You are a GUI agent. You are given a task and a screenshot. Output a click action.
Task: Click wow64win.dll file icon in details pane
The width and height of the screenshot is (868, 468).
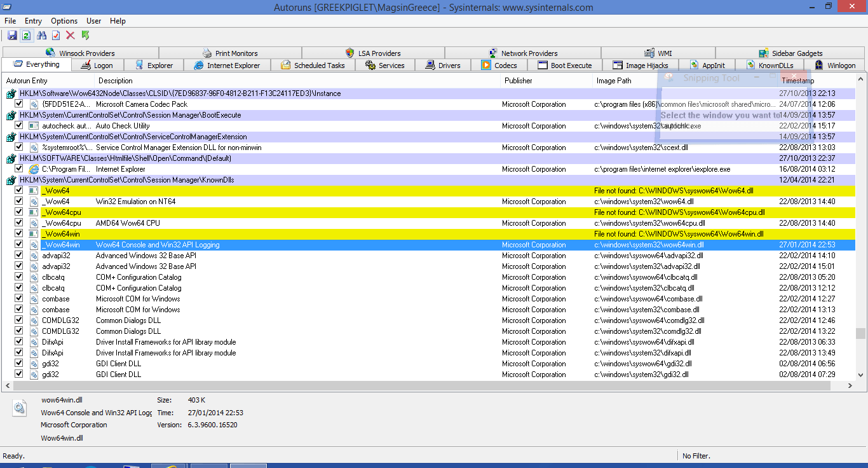click(20, 408)
